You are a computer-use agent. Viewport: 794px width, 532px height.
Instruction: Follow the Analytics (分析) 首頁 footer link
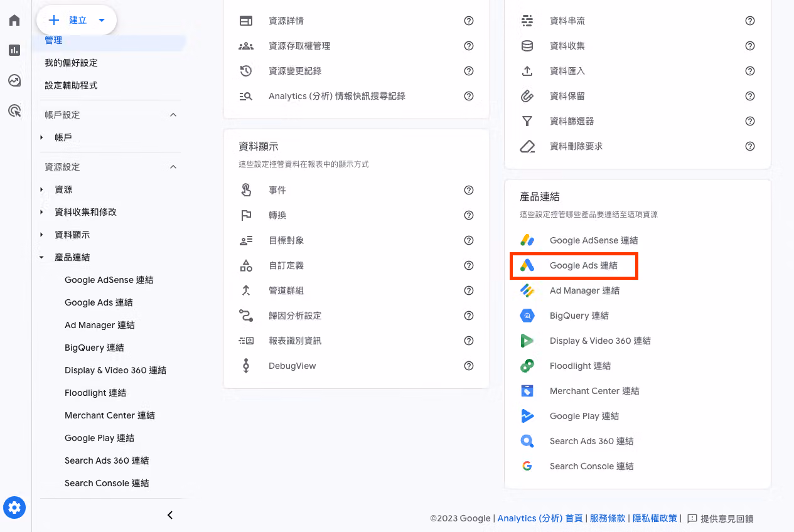pyautogui.click(x=540, y=519)
